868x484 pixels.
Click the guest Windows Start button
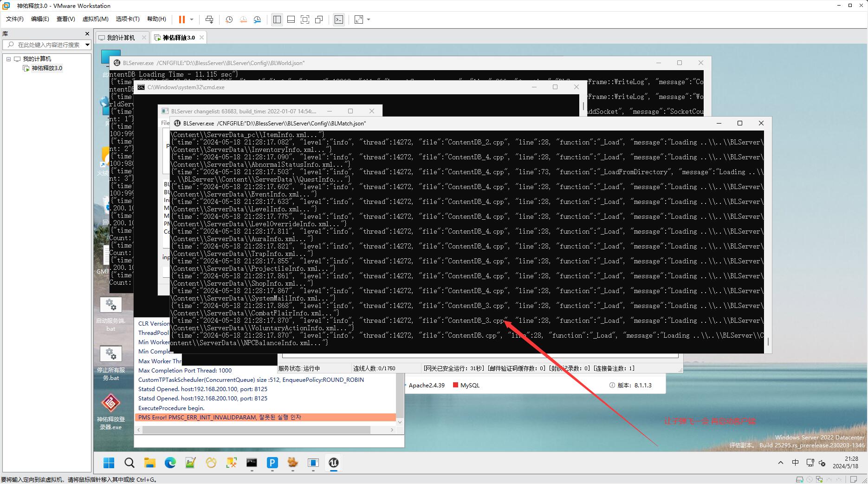pos(109,463)
